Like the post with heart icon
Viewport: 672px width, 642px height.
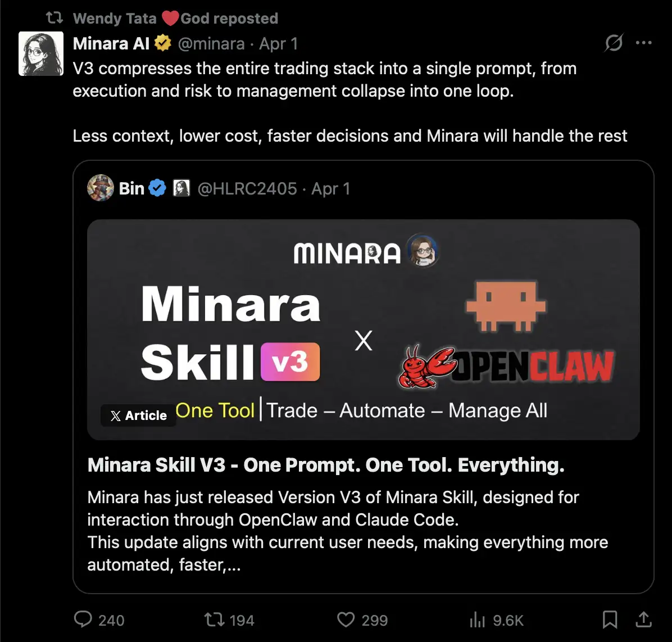click(x=346, y=620)
